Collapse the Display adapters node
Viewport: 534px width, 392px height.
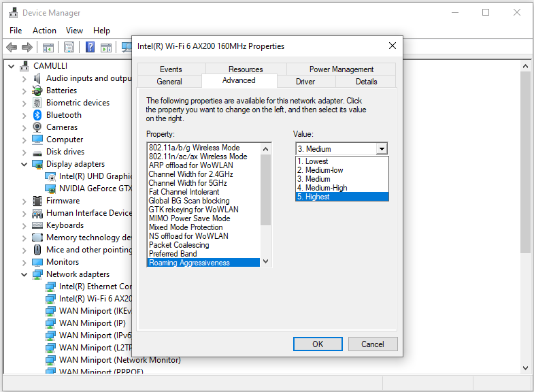pos(24,164)
